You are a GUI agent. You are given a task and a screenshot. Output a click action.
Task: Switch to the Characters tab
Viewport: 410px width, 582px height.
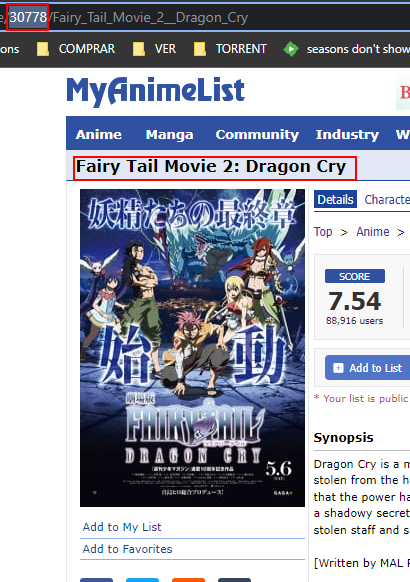click(387, 200)
